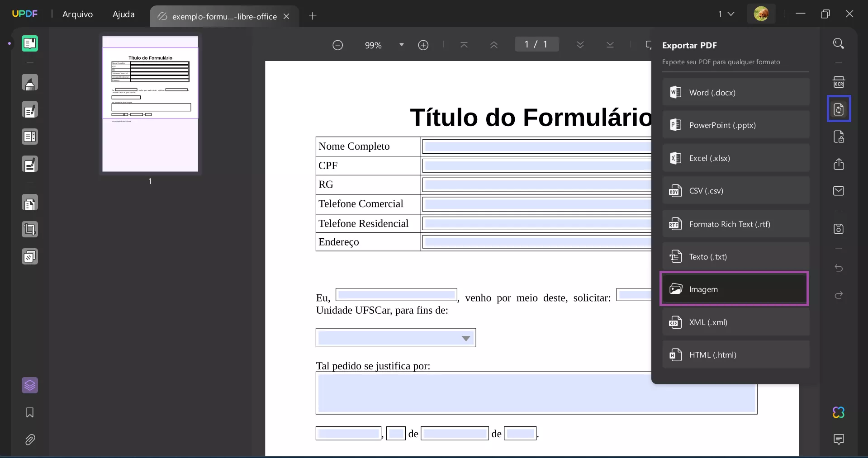This screenshot has width=868, height=458.
Task: Open the Arquivo menu
Action: point(77,14)
